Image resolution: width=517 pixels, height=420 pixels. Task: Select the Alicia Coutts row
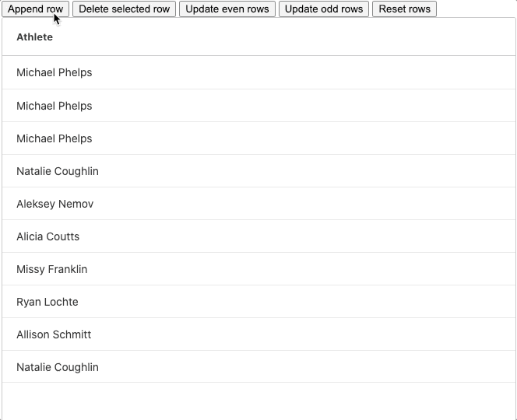258,236
